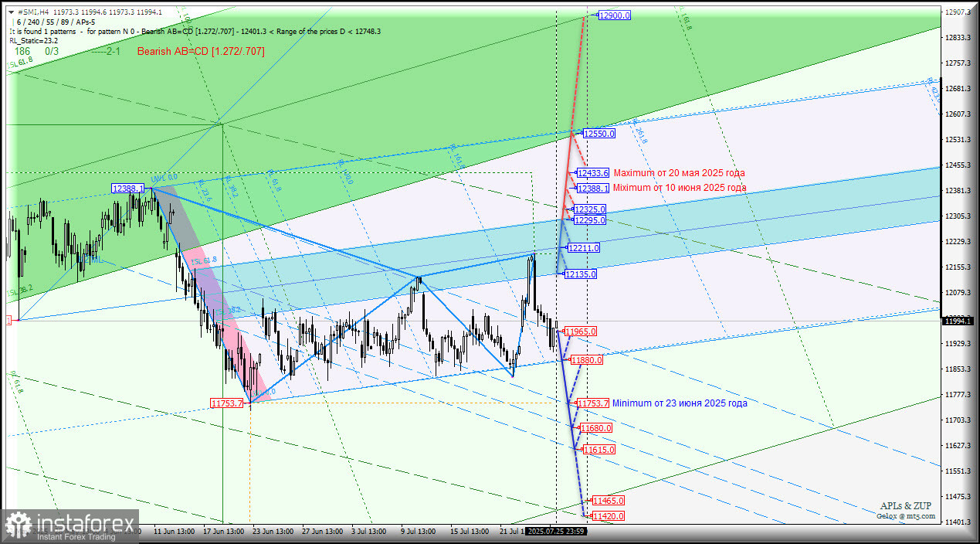Click the '23 Jun 13:00' time axis label
Screen dimensions: 980x544
tap(273, 532)
